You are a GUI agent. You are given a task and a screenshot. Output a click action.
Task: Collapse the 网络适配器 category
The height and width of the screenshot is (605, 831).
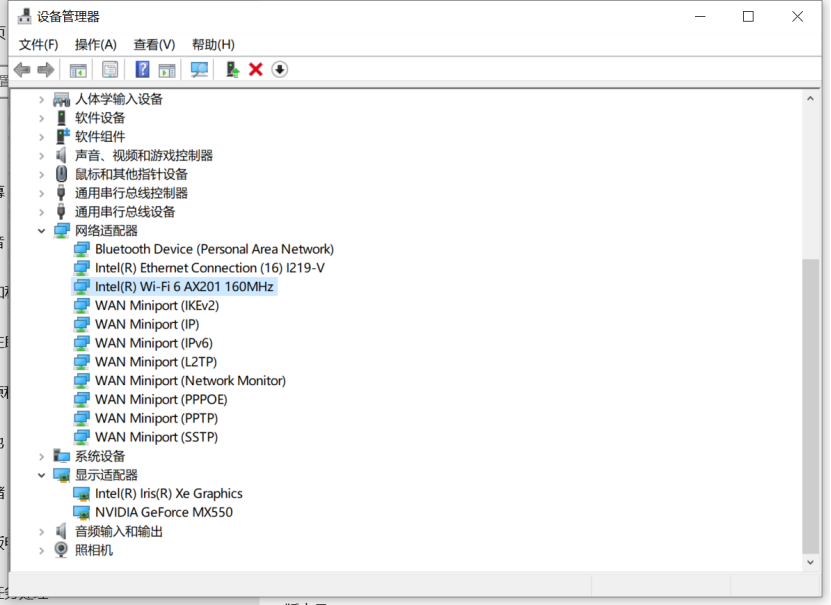point(41,230)
